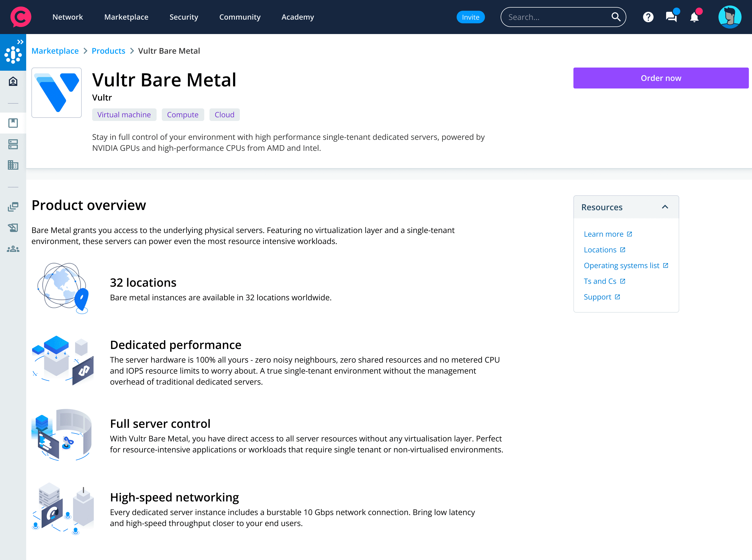Open the servers icon in sidebar
The image size is (752, 560).
13,145
